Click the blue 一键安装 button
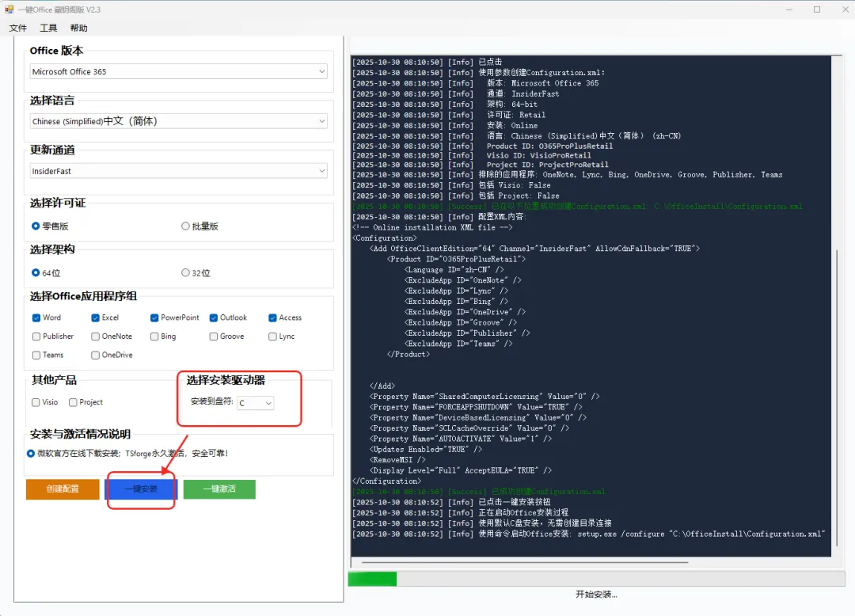The height and width of the screenshot is (616, 855). point(141,489)
